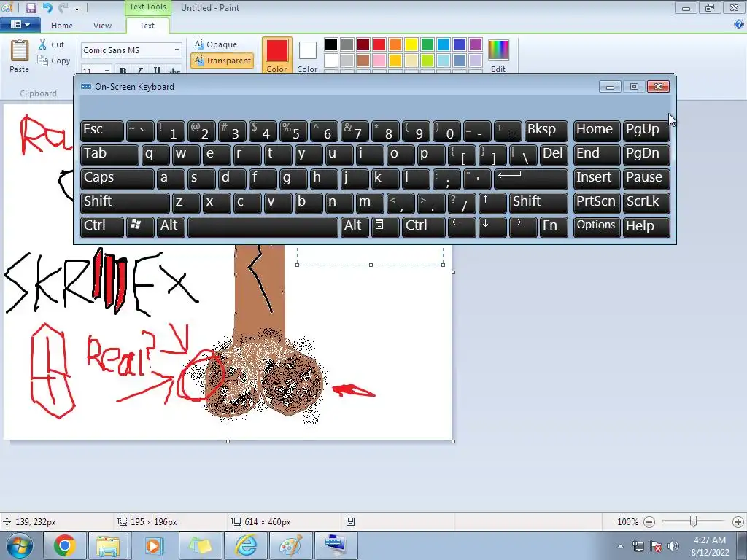Select Transparent text background option
This screenshot has height=560, width=747.
click(x=222, y=61)
